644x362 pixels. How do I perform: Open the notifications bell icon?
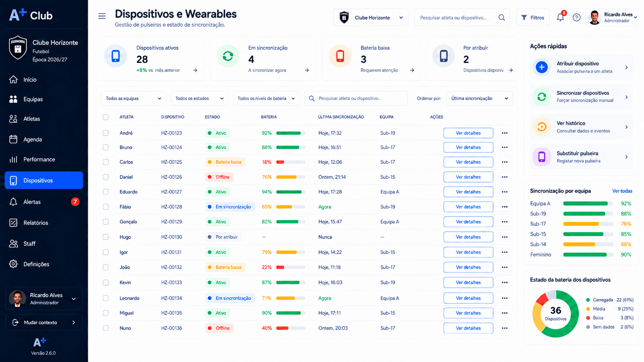tap(560, 17)
